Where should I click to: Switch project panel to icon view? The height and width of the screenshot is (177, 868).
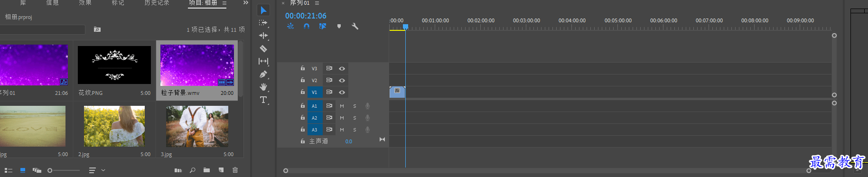[23, 170]
